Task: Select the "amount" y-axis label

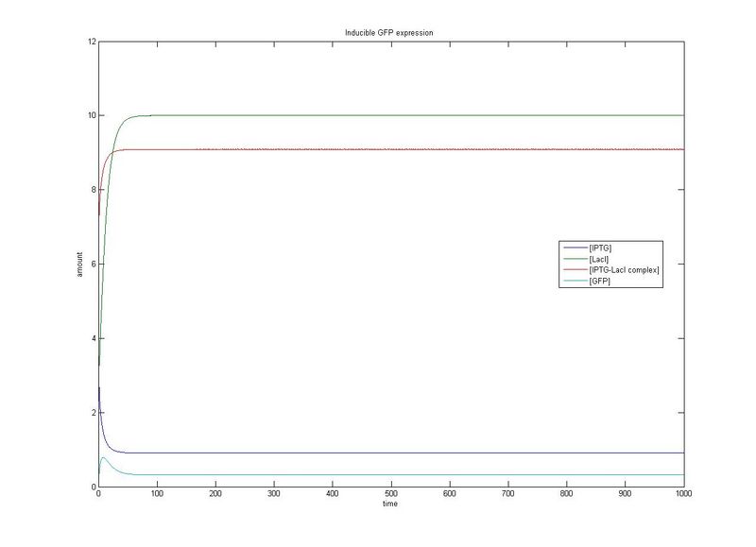Action: [80, 264]
